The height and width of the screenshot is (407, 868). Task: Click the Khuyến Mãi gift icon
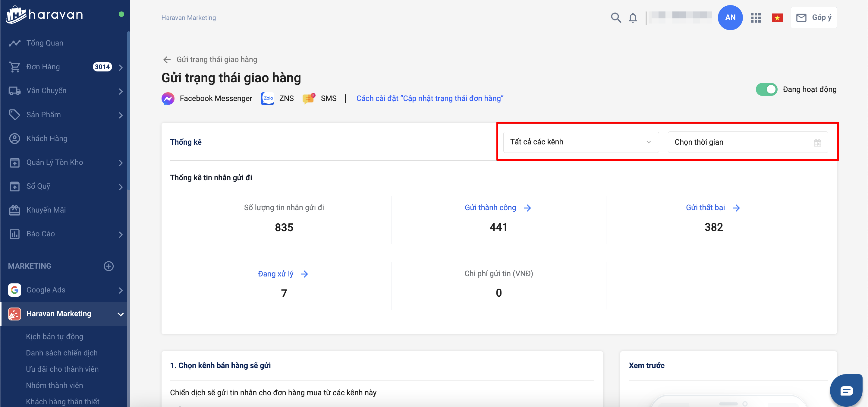pos(14,210)
